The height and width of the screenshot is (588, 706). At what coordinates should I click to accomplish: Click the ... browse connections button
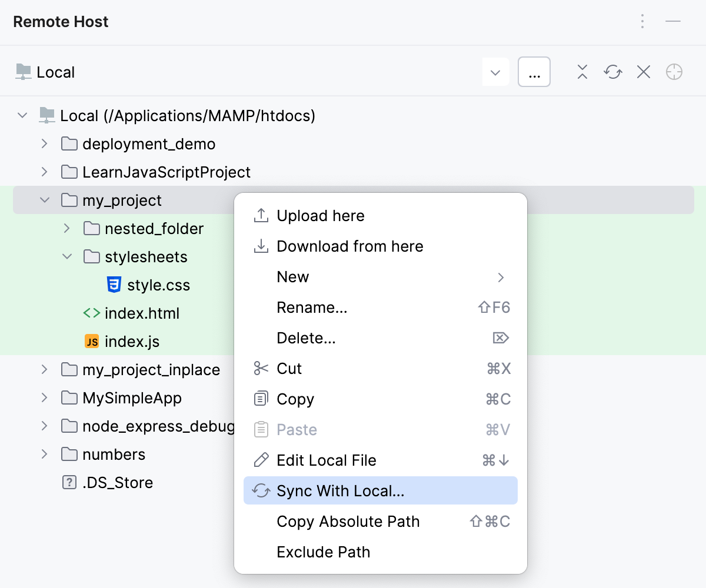pyautogui.click(x=534, y=72)
